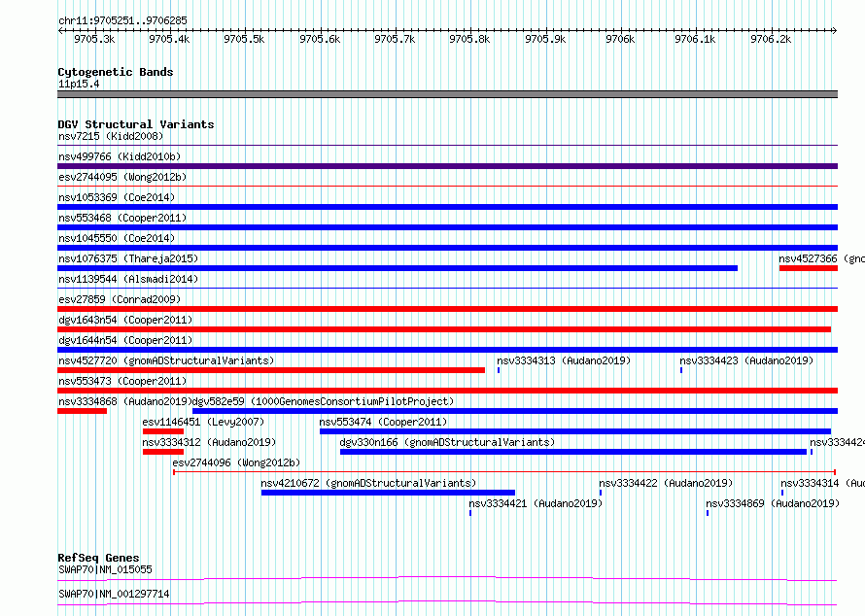865x616 pixels.
Task: Select the RefSeq Genes track heading
Action: [98, 558]
